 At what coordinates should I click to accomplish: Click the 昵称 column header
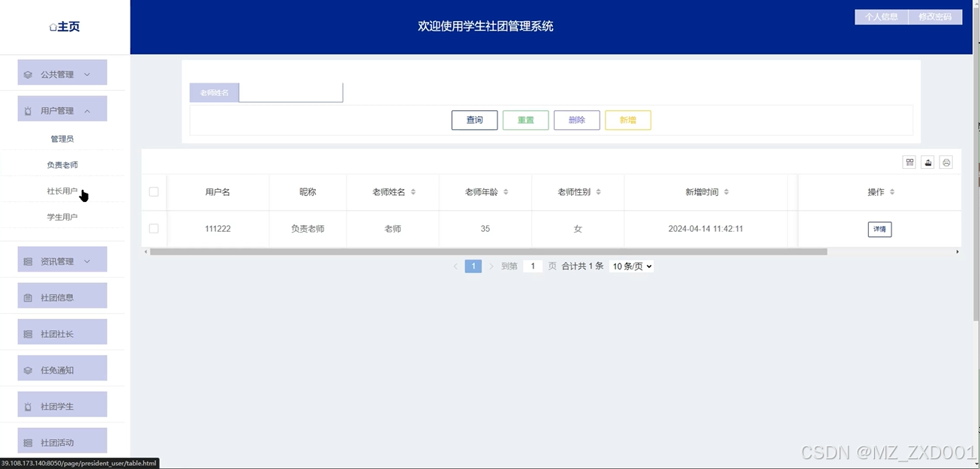point(308,192)
